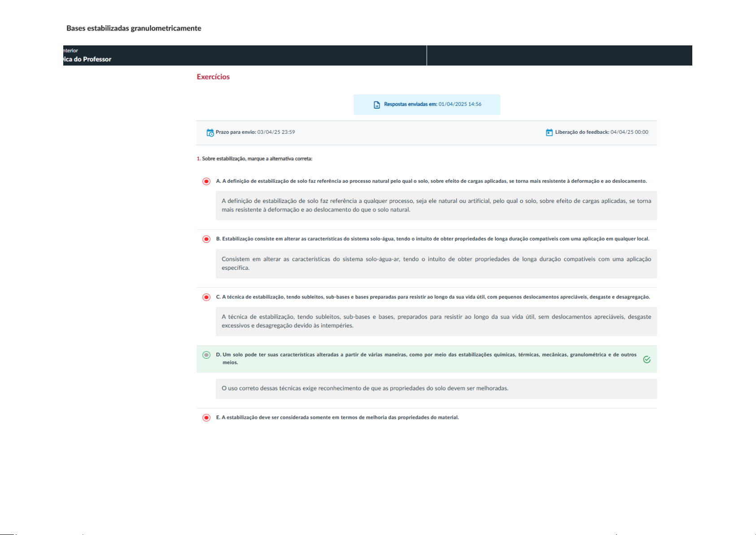The width and height of the screenshot is (756, 535).
Task: Click the feedback box mentioning solo-água-ar
Action: 436,263
